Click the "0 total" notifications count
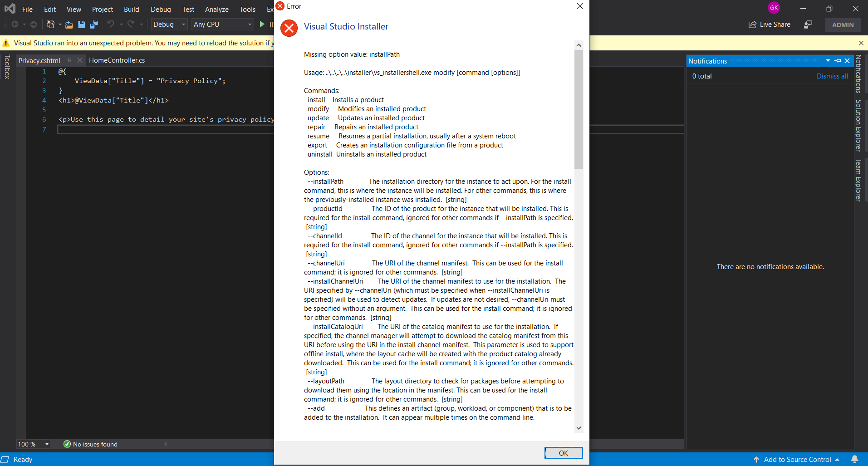868x466 pixels. [702, 76]
